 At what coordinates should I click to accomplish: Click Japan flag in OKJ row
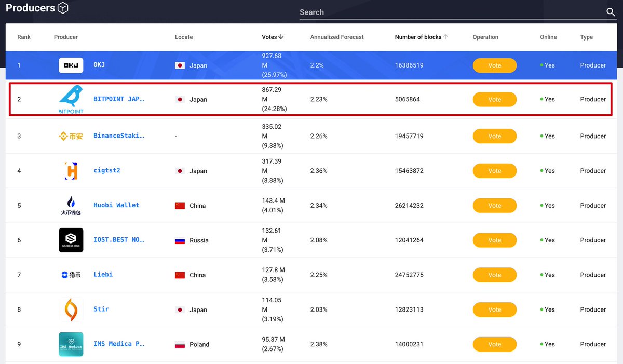180,65
